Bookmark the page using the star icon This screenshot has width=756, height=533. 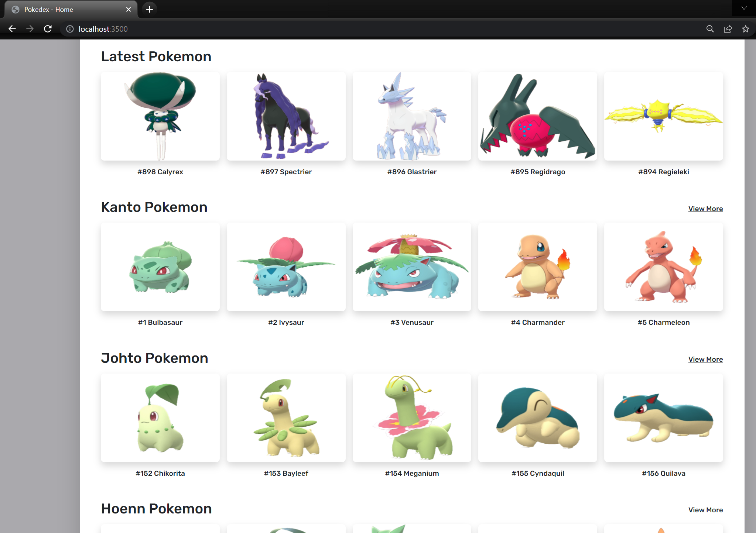click(746, 29)
